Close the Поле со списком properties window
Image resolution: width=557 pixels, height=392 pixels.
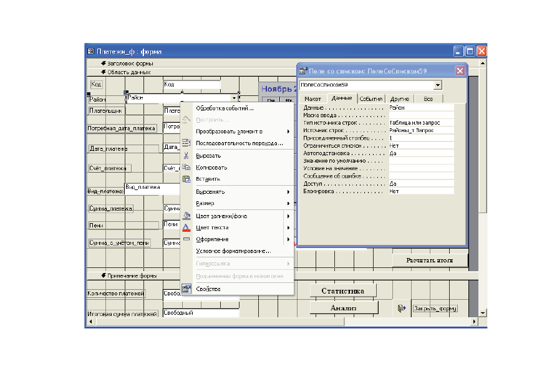460,71
